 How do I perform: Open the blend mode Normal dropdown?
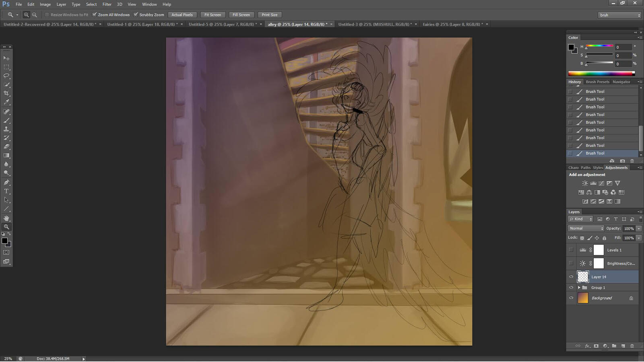[586, 228]
